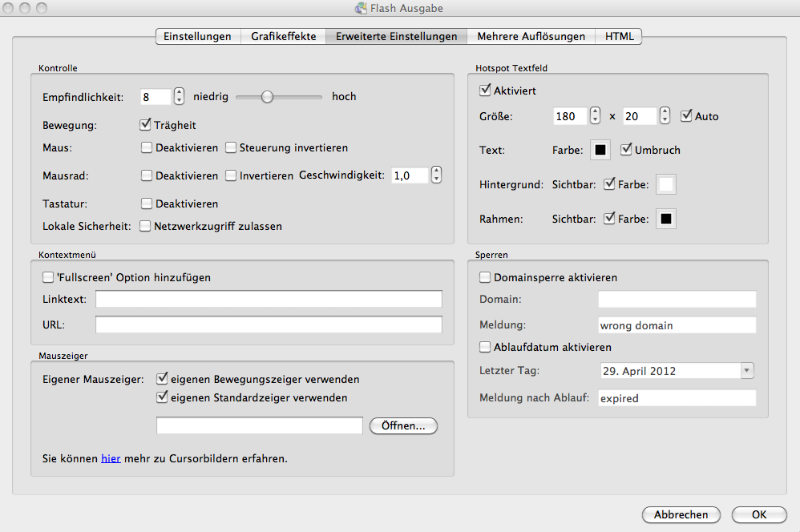Disable the Trägheit checkbox

(x=145, y=125)
